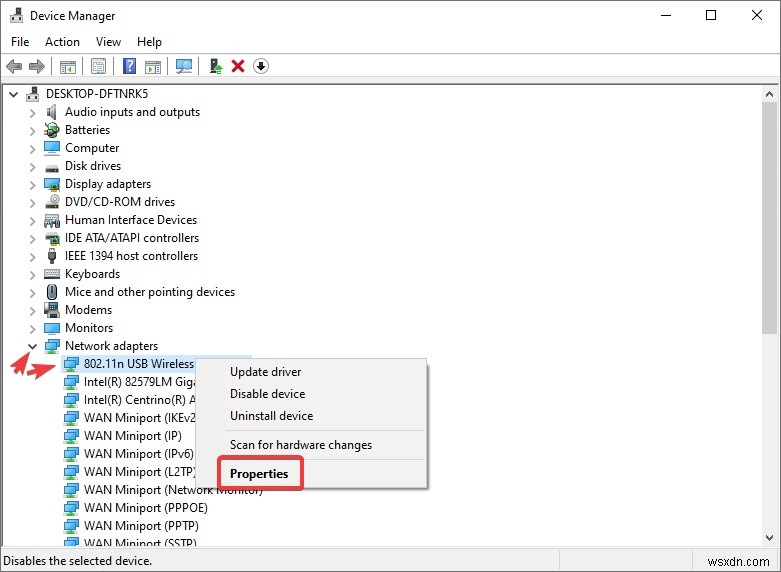Image resolution: width=781 pixels, height=572 pixels.
Task: Click the Monitors category icon
Action: (52, 328)
